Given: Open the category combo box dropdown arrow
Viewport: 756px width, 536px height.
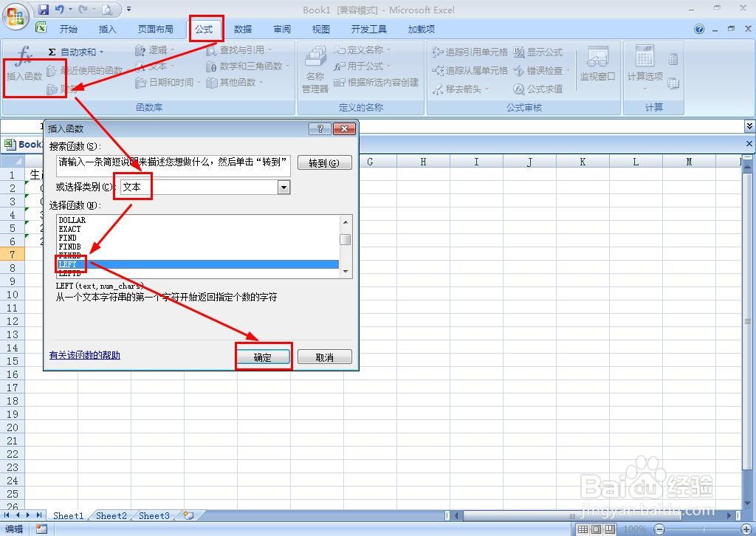Looking at the screenshot, I should pos(284,187).
